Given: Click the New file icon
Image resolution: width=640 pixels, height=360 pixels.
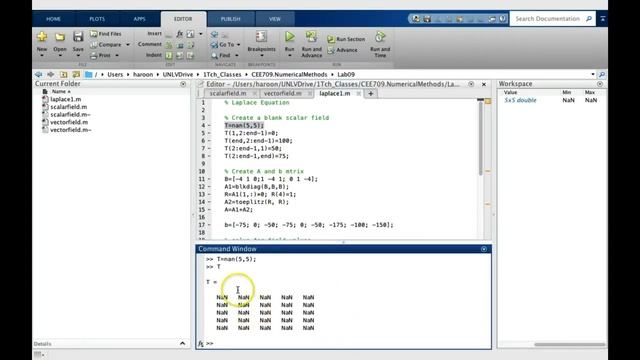Looking at the screenshot, I should coord(42,37).
